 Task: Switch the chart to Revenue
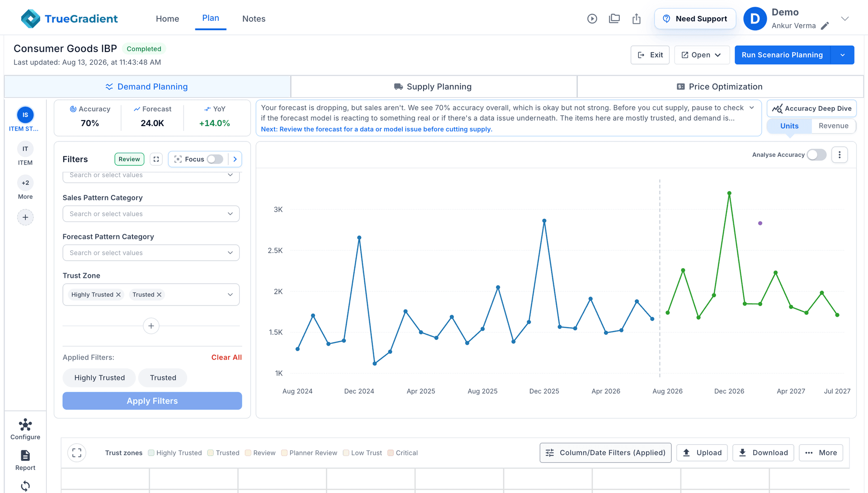coord(834,126)
